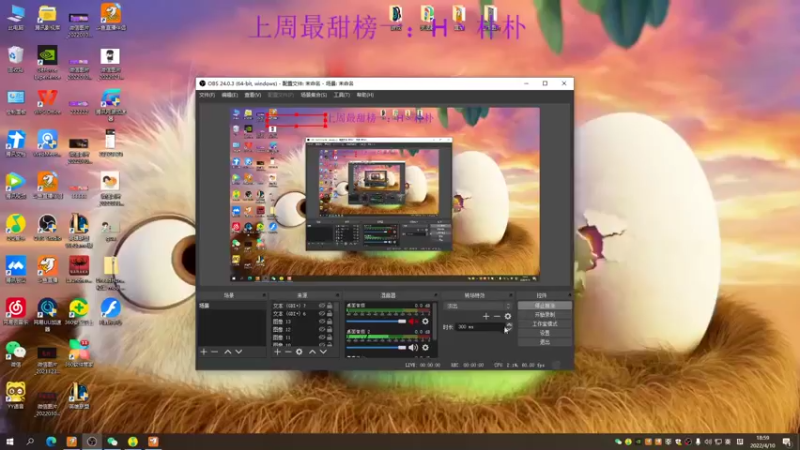800x450 pixels.
Task: Move scene up with arrow icon
Action: click(228, 352)
